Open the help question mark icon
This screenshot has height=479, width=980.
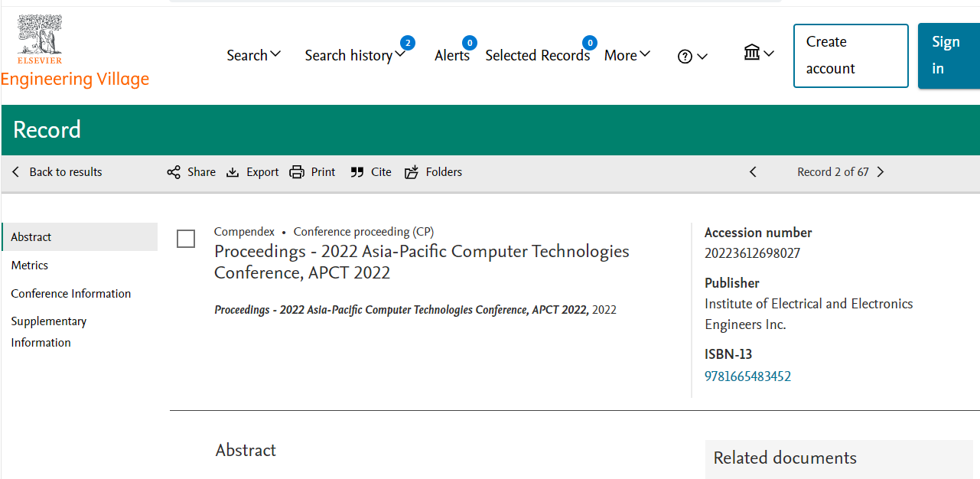tap(685, 57)
